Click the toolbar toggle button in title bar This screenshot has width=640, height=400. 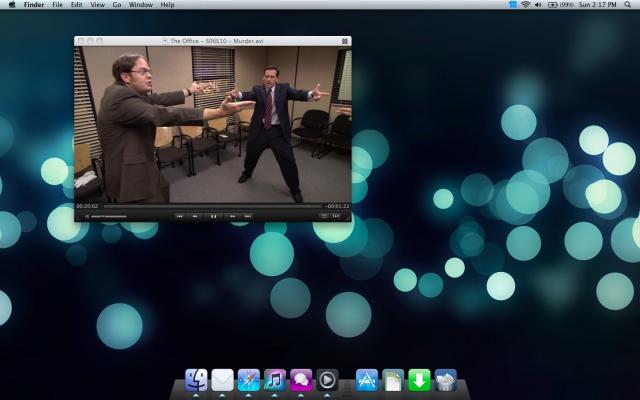click(x=344, y=41)
